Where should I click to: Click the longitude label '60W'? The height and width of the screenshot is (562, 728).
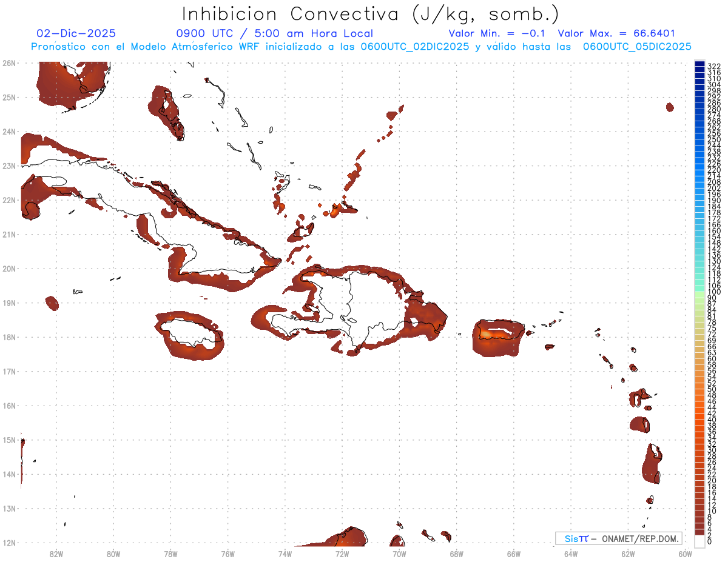[686, 554]
